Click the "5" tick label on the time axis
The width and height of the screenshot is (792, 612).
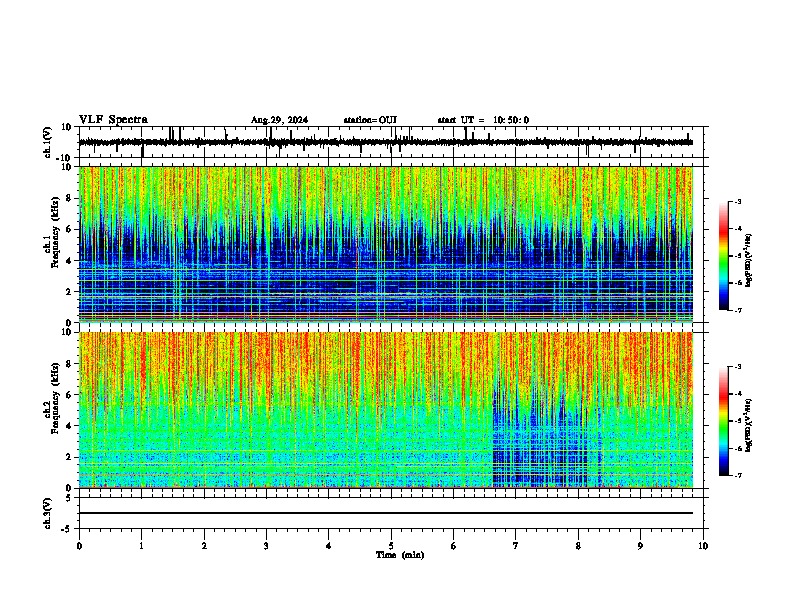(391, 546)
